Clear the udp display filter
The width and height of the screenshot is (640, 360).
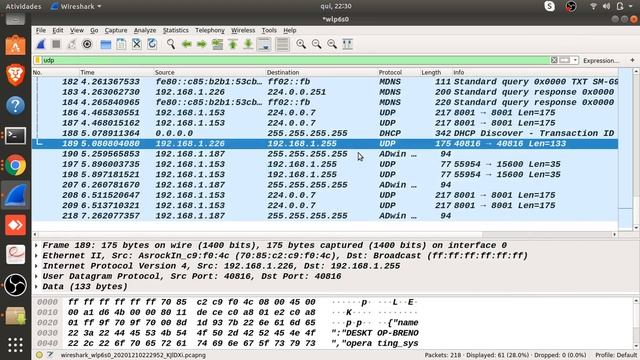point(554,60)
